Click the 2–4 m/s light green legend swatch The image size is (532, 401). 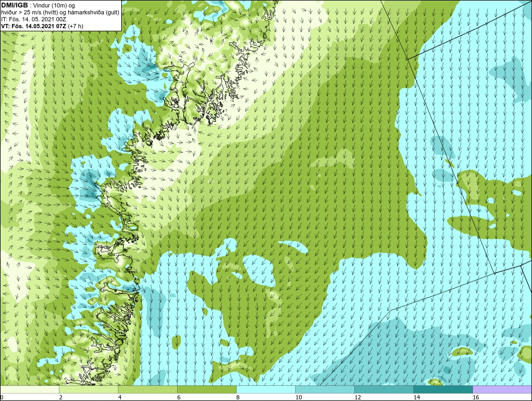pyautogui.click(x=89, y=389)
